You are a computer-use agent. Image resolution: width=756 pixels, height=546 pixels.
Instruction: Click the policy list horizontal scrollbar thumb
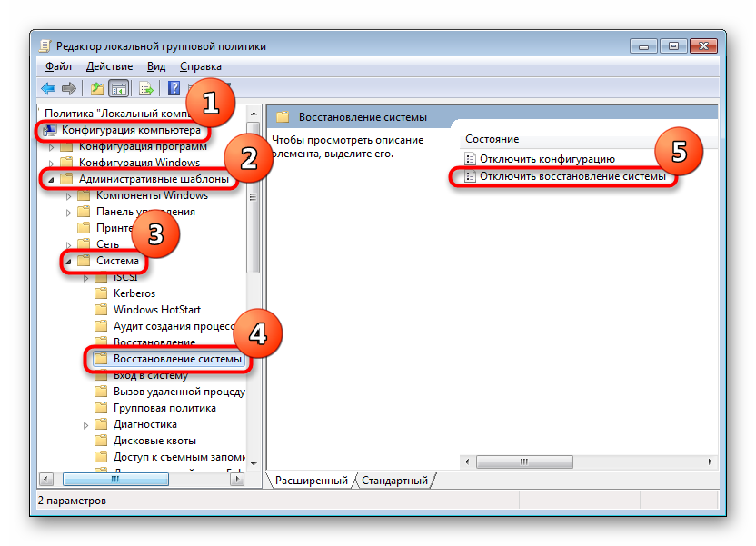(524, 462)
